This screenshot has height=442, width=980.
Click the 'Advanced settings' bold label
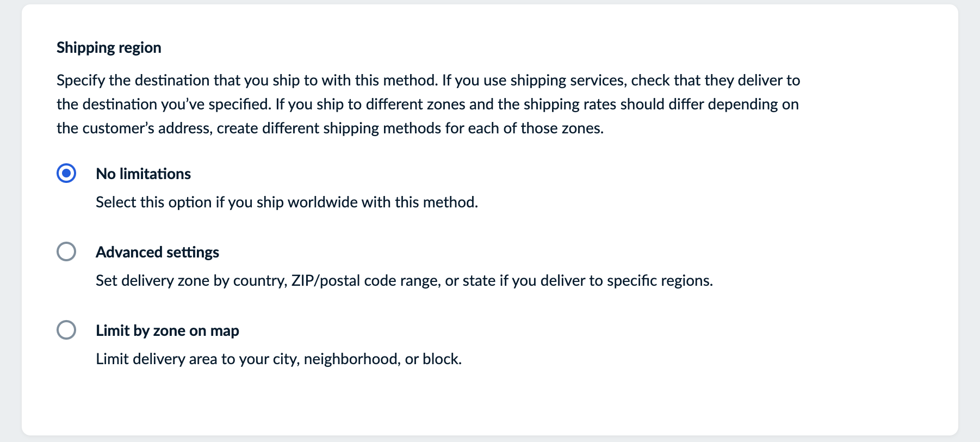(x=157, y=252)
